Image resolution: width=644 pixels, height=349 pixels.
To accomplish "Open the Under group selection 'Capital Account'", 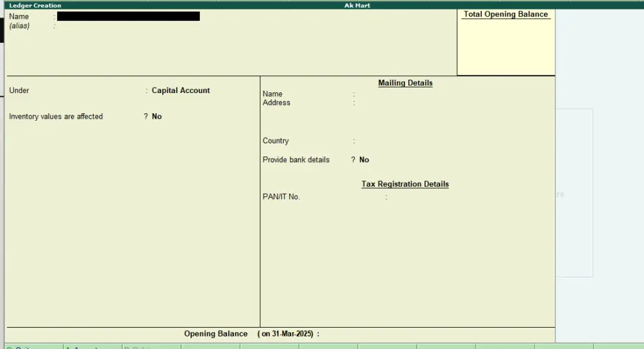I will click(x=180, y=91).
